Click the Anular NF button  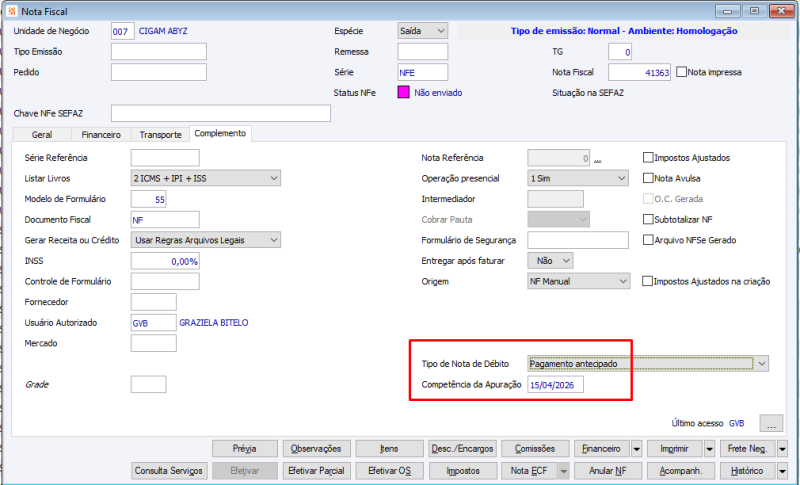point(608,471)
